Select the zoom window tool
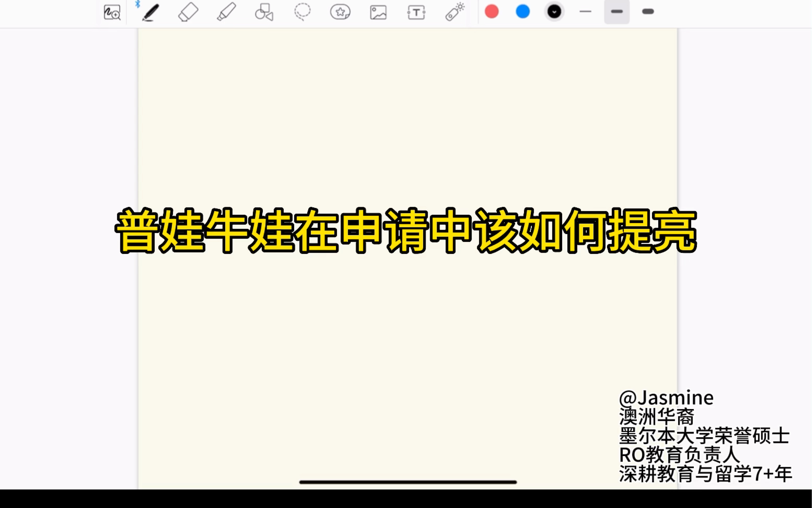The image size is (812, 508). [x=112, y=12]
